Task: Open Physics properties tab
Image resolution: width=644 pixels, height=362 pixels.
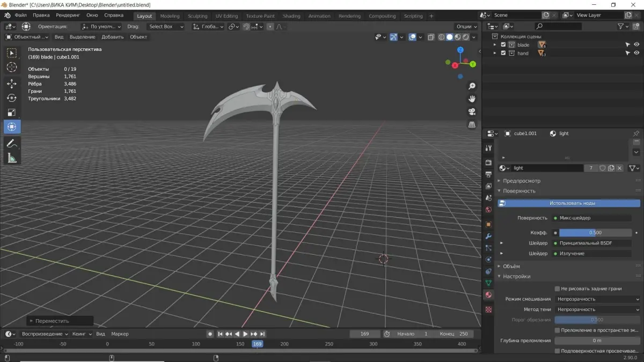Action: pyautogui.click(x=488, y=260)
